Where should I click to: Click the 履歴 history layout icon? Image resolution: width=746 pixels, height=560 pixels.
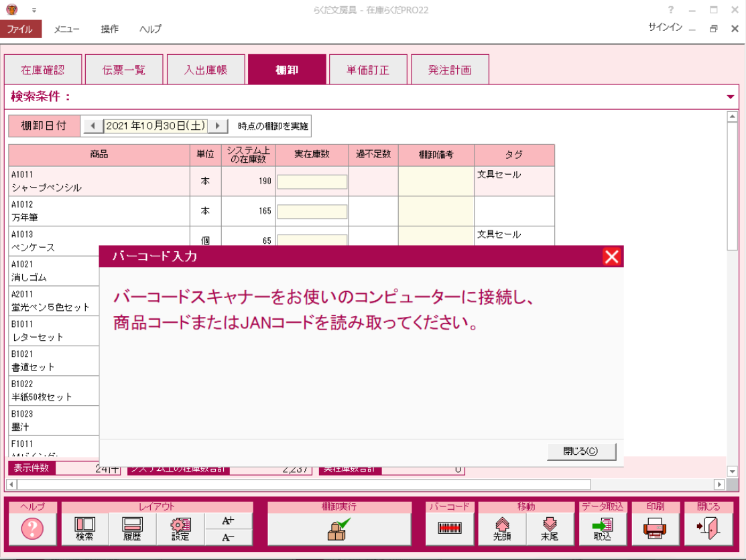click(x=132, y=529)
